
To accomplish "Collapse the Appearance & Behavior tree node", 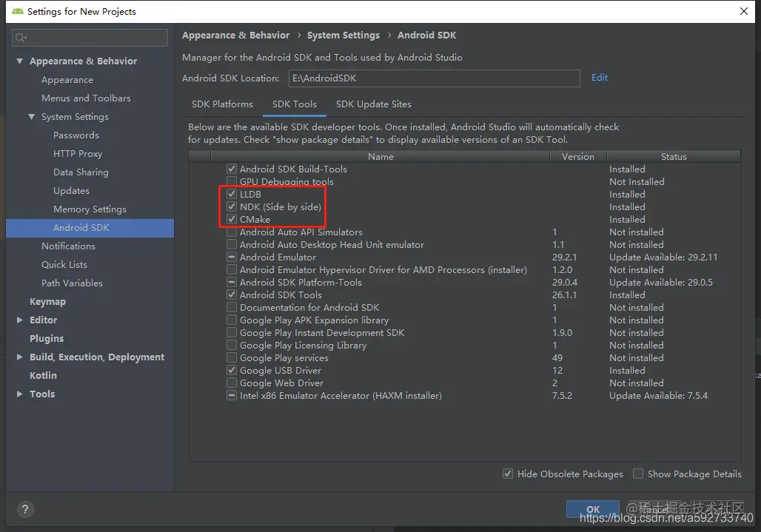I will (19, 61).
